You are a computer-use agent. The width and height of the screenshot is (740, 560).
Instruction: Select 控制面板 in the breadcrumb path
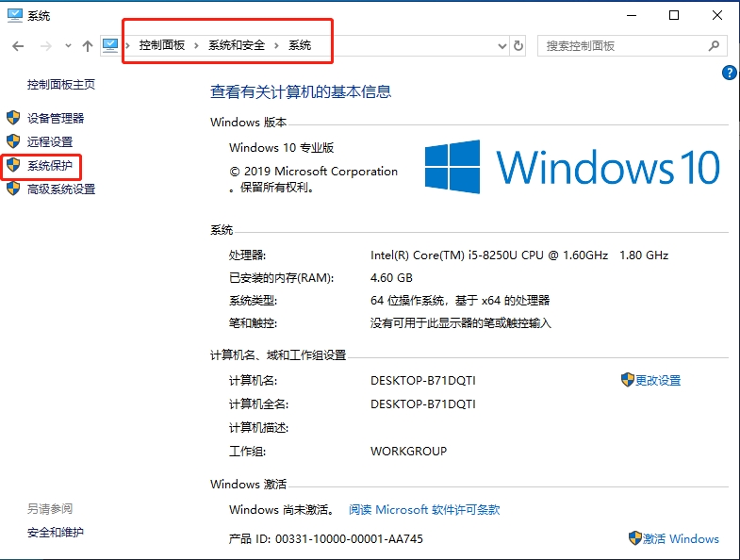click(162, 45)
